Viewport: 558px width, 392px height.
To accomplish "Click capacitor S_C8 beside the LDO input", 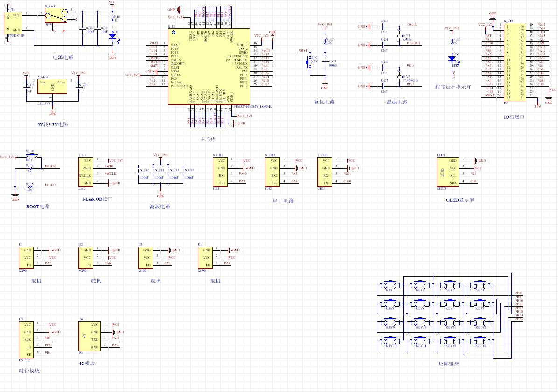I will tap(26, 88).
